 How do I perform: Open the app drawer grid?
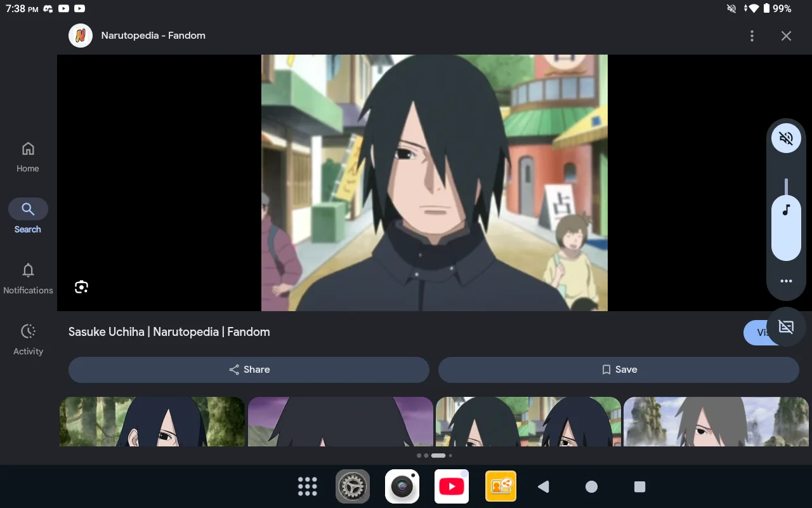(x=308, y=486)
